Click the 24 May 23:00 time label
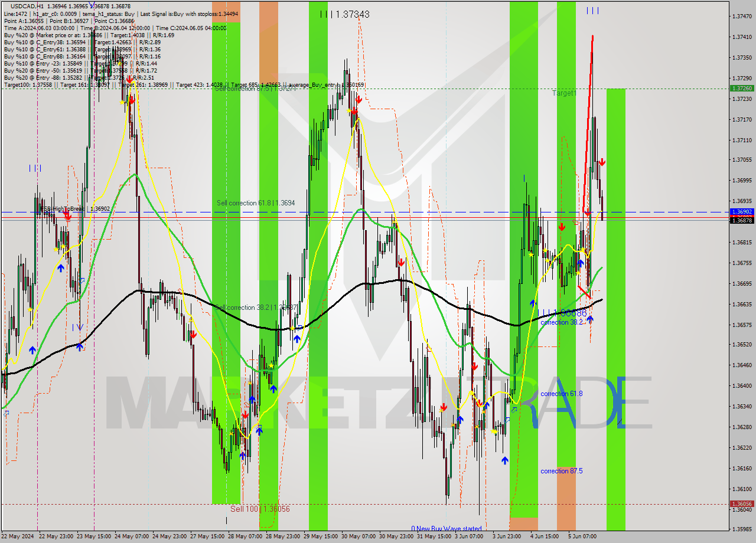The height and width of the screenshot is (543, 756). tap(170, 537)
